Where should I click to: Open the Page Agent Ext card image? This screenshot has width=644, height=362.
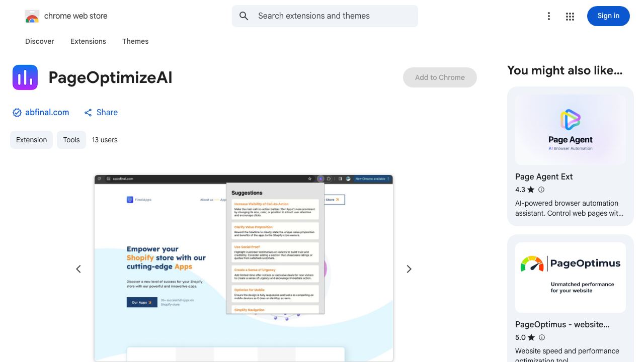pyautogui.click(x=571, y=130)
